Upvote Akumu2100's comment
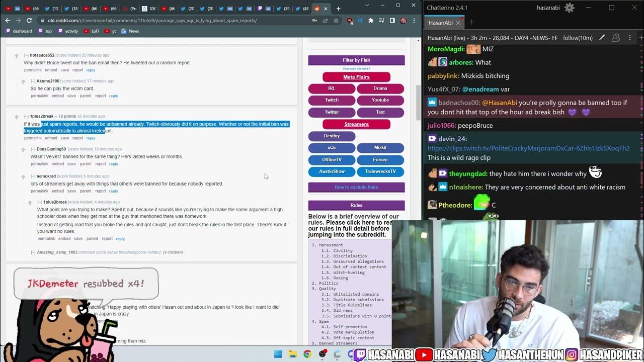 pos(23,81)
